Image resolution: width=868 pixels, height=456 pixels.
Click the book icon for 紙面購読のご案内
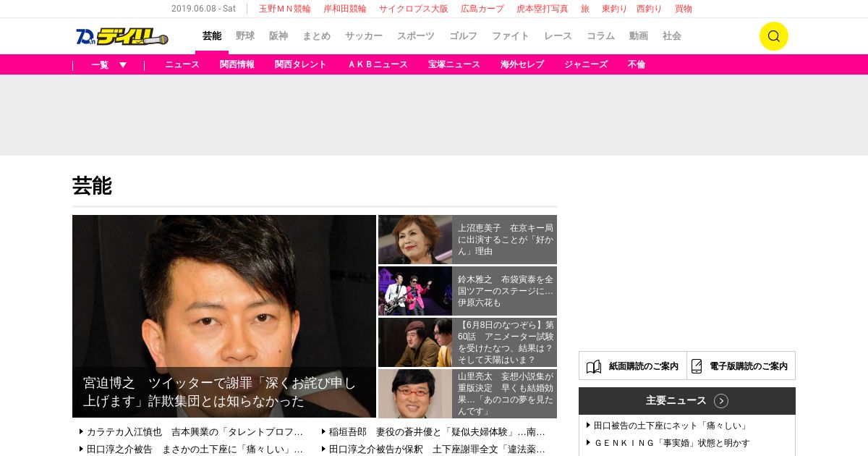(594, 366)
